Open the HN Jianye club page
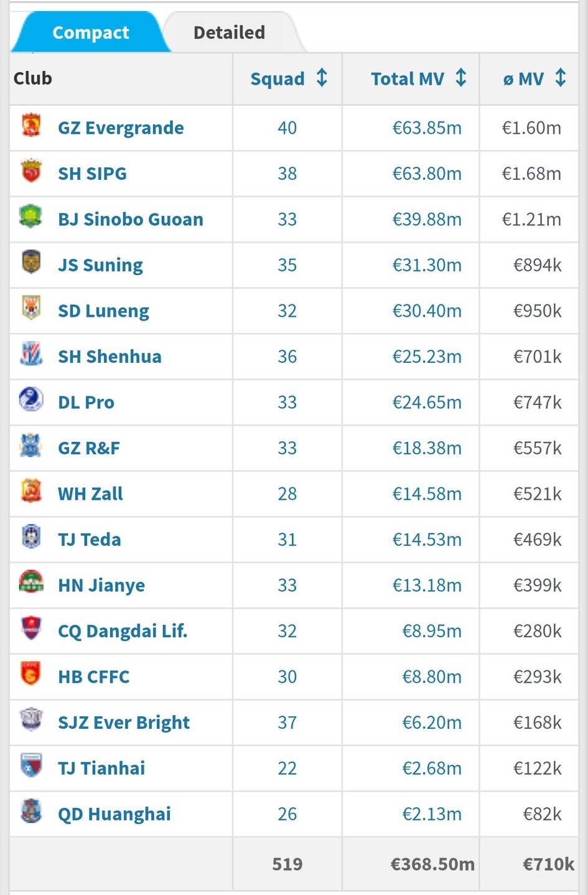This screenshot has width=588, height=895. 101,585
